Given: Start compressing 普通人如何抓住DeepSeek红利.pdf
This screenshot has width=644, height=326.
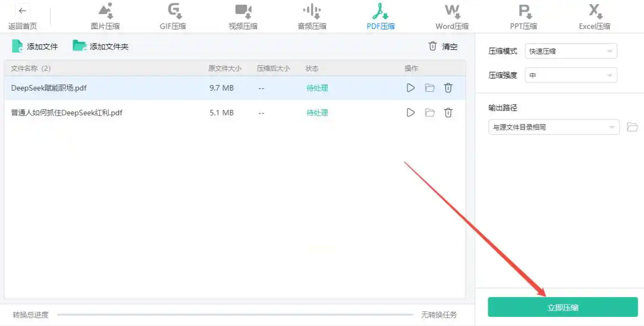Looking at the screenshot, I should [x=410, y=113].
